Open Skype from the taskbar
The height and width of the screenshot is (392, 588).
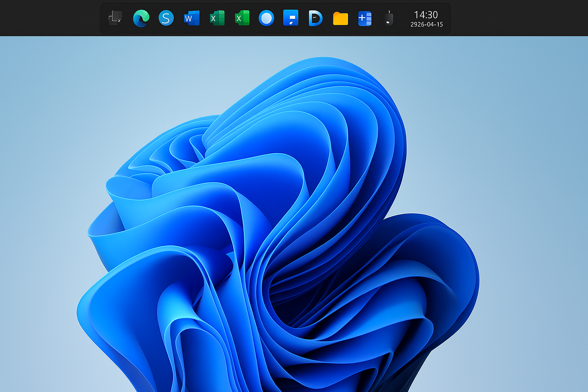point(166,18)
